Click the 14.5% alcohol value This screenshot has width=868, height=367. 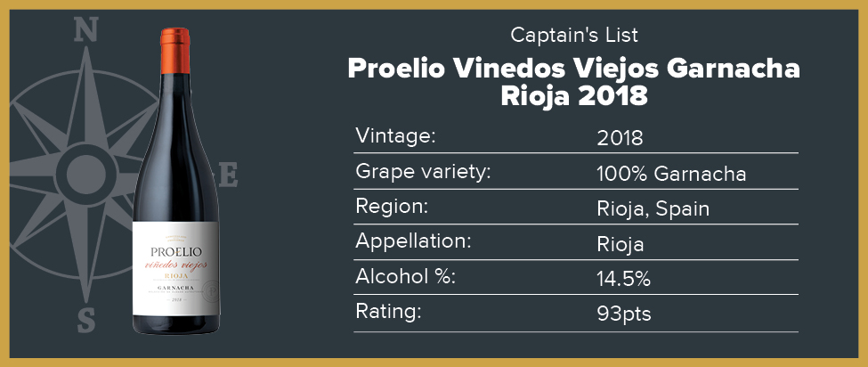tap(623, 280)
